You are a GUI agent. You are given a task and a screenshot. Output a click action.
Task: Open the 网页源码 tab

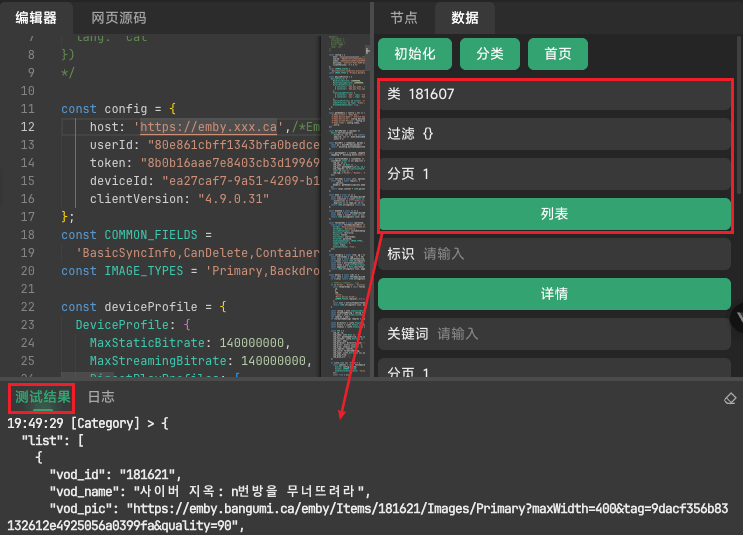(118, 18)
